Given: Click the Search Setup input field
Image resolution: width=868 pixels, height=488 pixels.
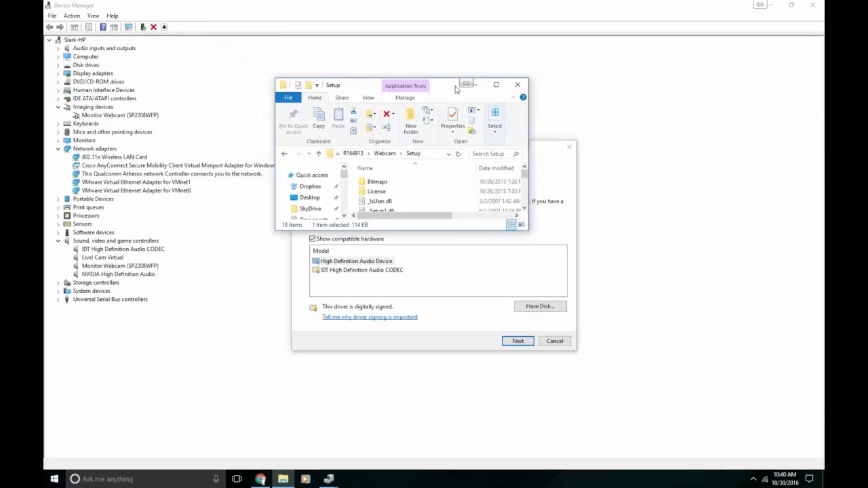Looking at the screenshot, I should pyautogui.click(x=495, y=154).
